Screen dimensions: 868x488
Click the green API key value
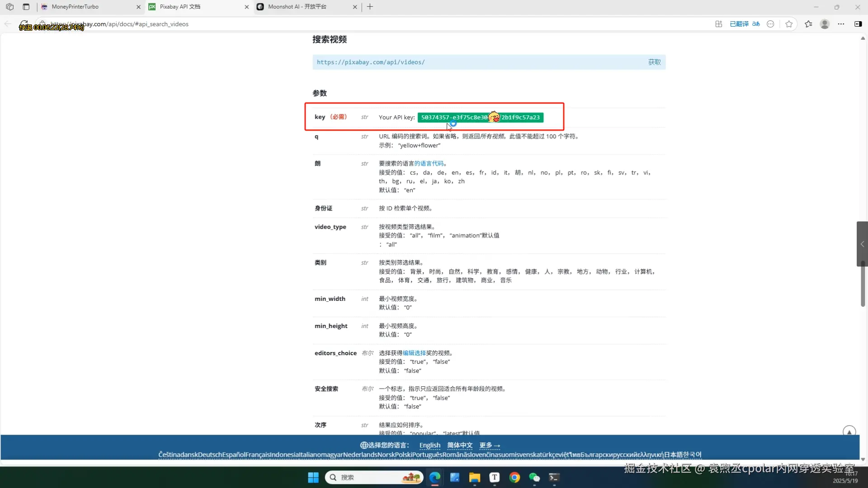[480, 117]
